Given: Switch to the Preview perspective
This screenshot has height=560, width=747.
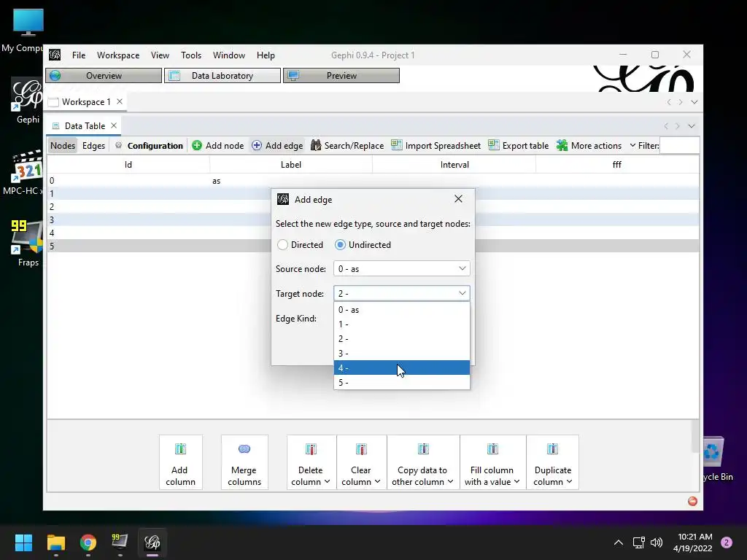Looking at the screenshot, I should [341, 76].
